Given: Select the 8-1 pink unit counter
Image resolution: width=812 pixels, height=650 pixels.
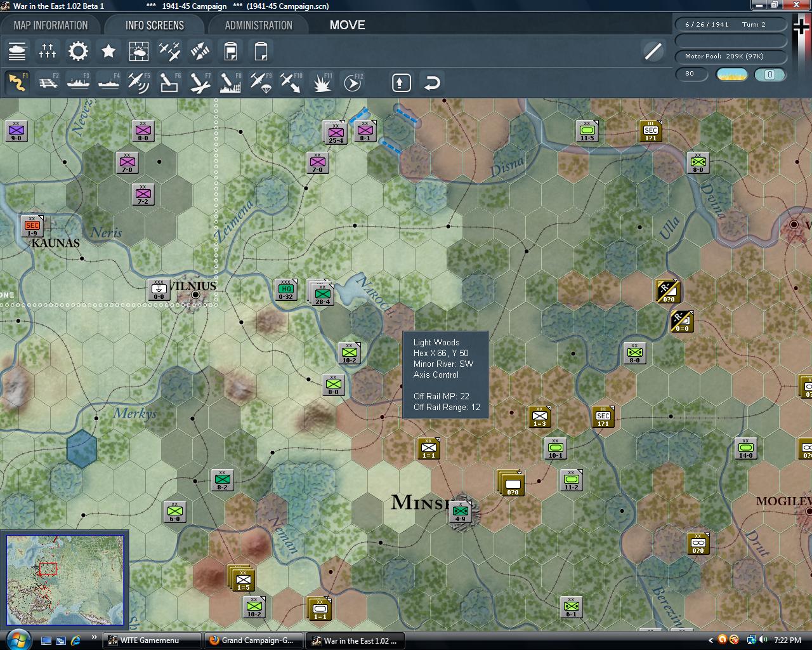Looking at the screenshot, I should coord(365,131).
